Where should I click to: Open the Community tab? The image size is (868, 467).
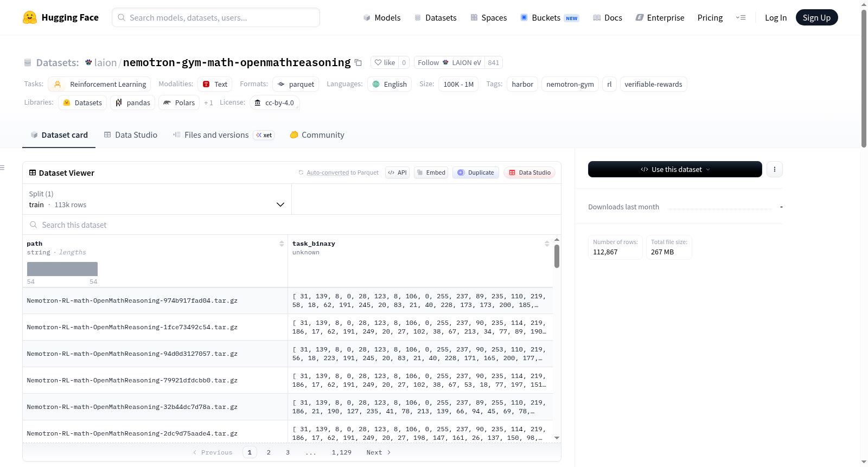click(317, 135)
